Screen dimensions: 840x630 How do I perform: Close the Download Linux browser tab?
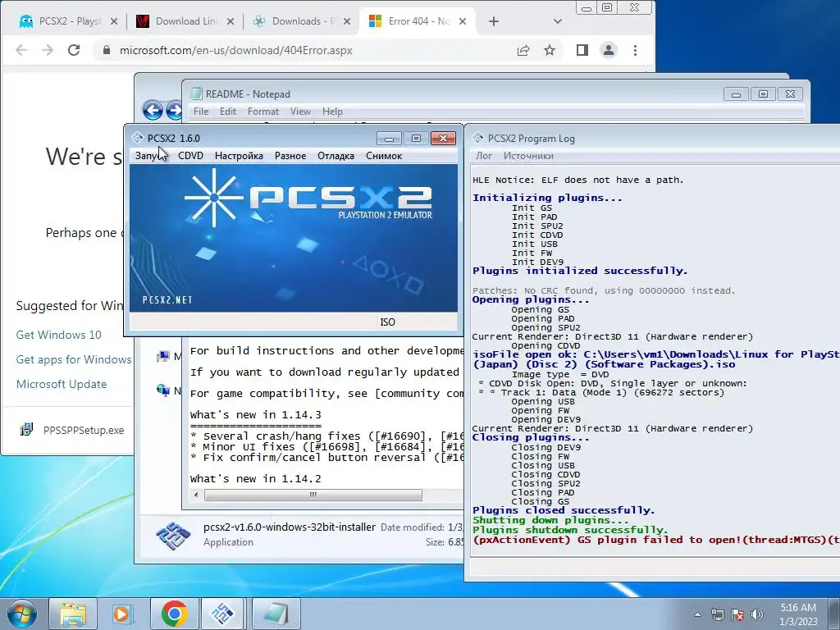[x=231, y=21]
